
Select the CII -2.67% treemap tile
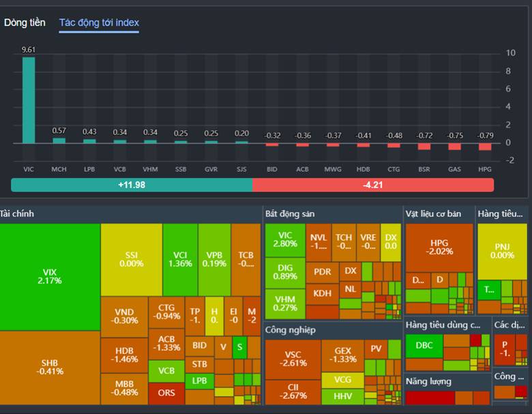tap(293, 392)
